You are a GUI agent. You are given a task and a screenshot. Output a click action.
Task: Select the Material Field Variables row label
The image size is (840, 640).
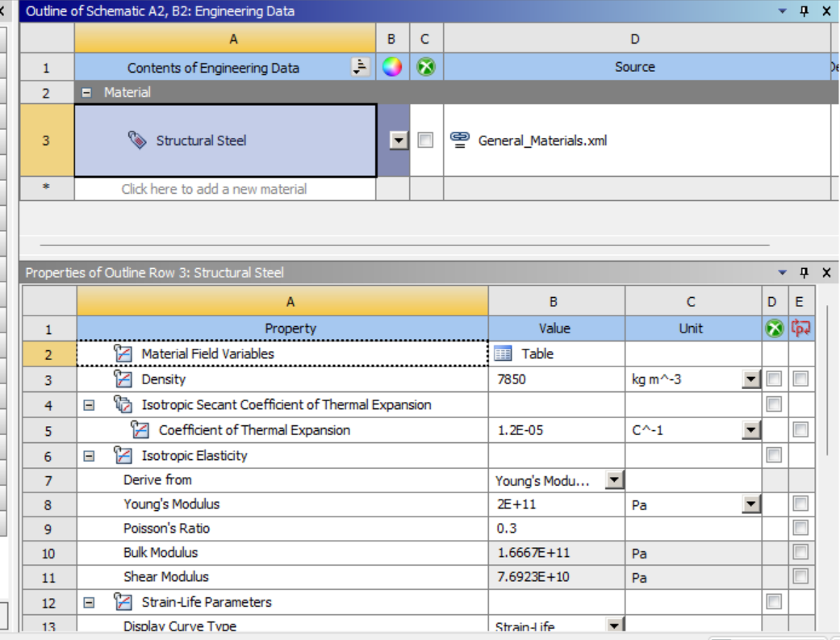pos(208,353)
